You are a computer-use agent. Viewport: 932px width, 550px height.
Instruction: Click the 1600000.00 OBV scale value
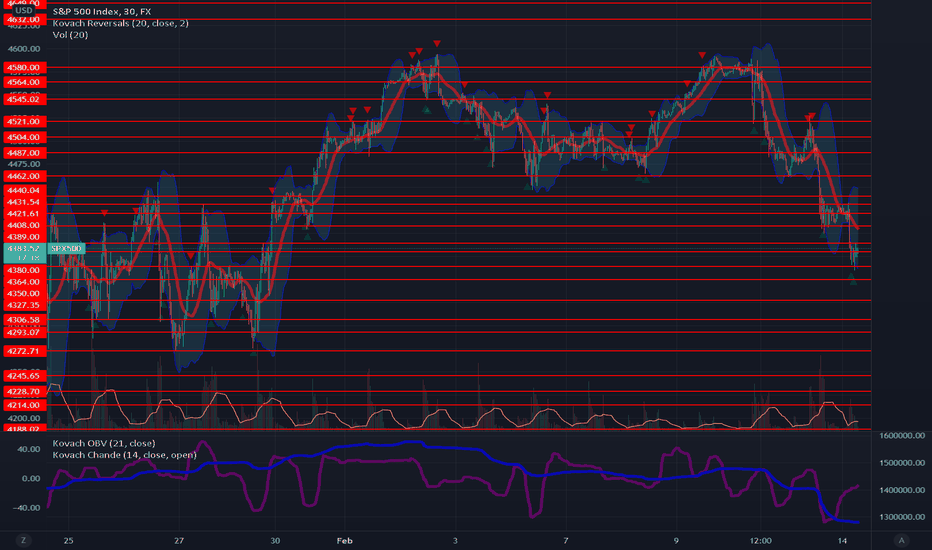pos(902,435)
